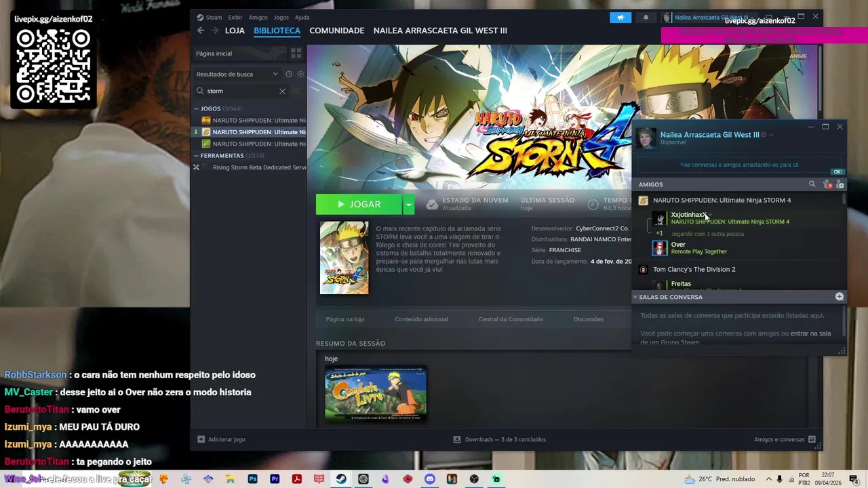Collapse the FERRAMENTAS category
868x488 pixels.
point(196,155)
